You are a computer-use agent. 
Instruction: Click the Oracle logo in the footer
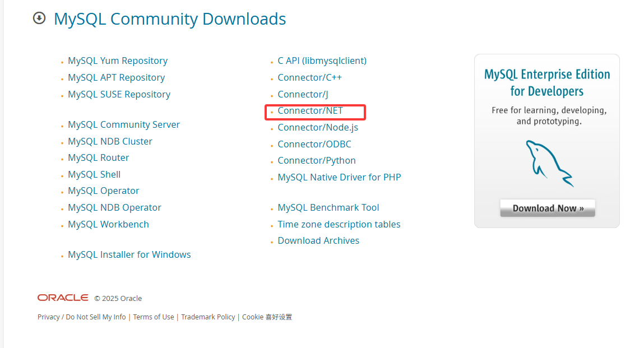63,298
